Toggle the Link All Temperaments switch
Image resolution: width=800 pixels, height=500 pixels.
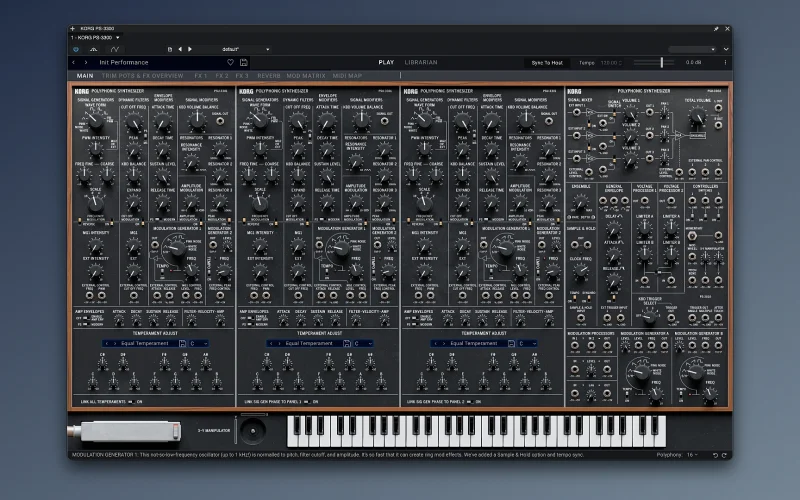pyautogui.click(x=131, y=402)
